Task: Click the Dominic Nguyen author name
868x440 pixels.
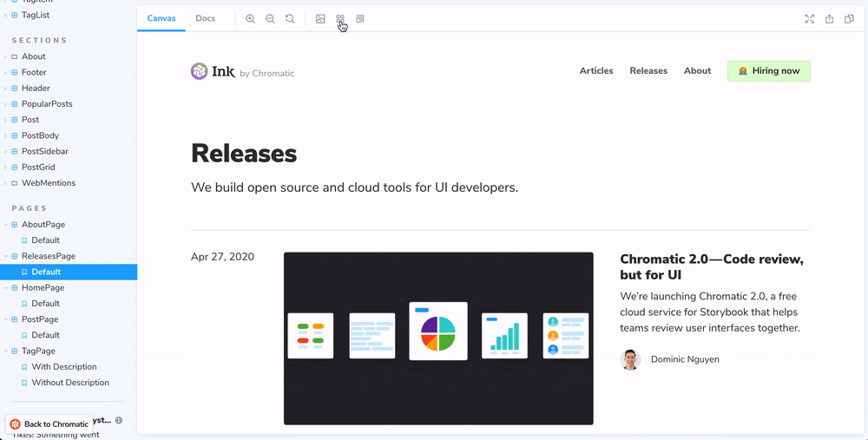Action: coord(685,359)
